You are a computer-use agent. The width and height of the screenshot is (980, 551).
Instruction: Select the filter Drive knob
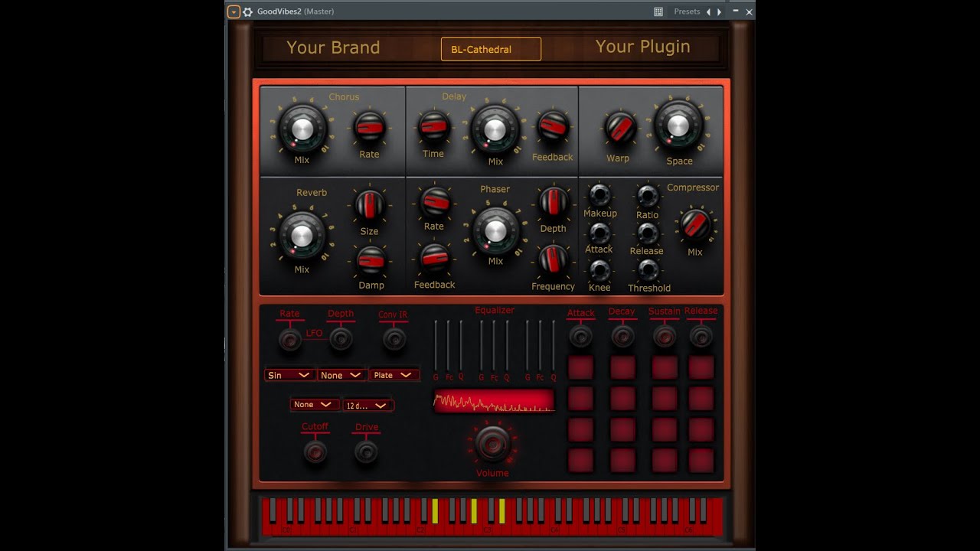[x=366, y=452]
